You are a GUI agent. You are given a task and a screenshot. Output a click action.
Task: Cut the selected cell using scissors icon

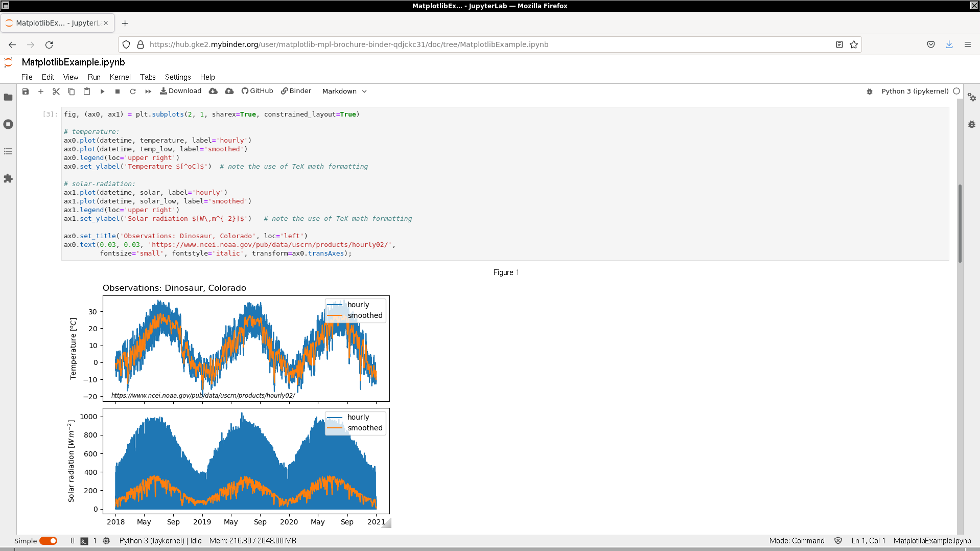(56, 91)
